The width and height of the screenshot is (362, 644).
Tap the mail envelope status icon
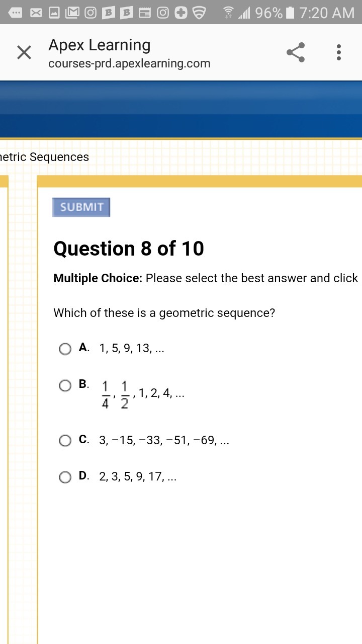click(36, 13)
